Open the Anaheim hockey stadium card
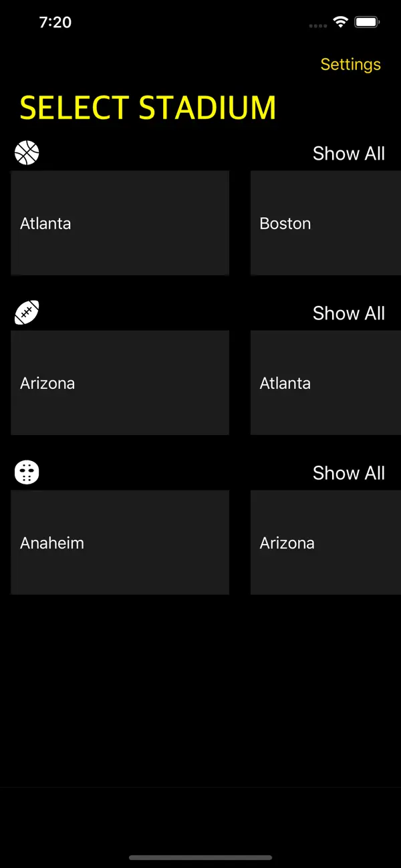Image resolution: width=401 pixels, height=868 pixels. tap(120, 542)
